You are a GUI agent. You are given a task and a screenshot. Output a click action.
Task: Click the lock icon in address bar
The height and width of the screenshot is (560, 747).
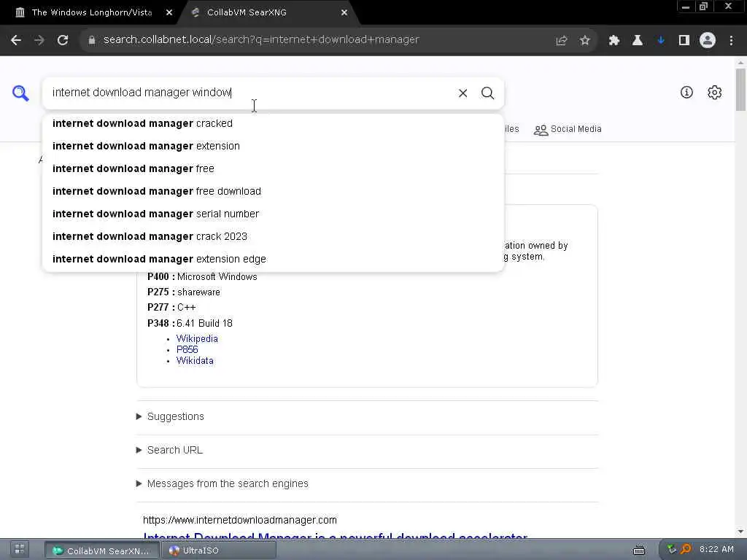tap(92, 40)
